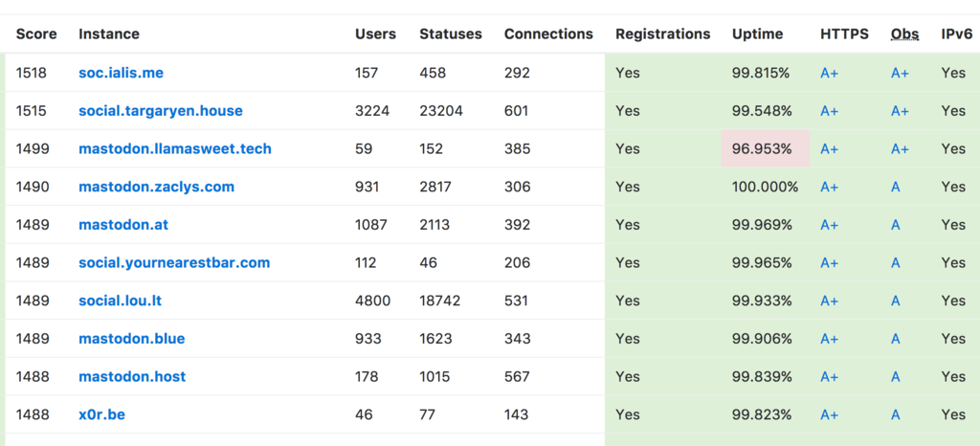Open the Obs A grade for social.yournearestbar.com
980x446 pixels.
coord(896,263)
